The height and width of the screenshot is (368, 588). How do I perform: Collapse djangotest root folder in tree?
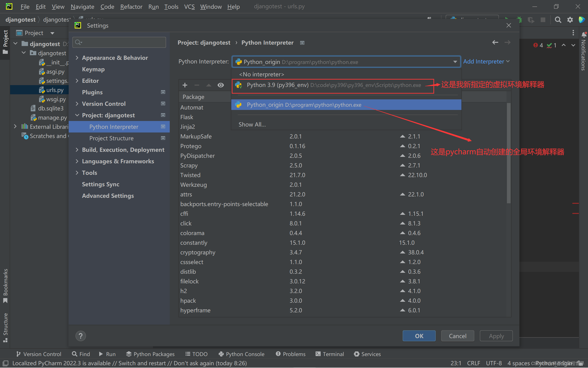coord(16,44)
